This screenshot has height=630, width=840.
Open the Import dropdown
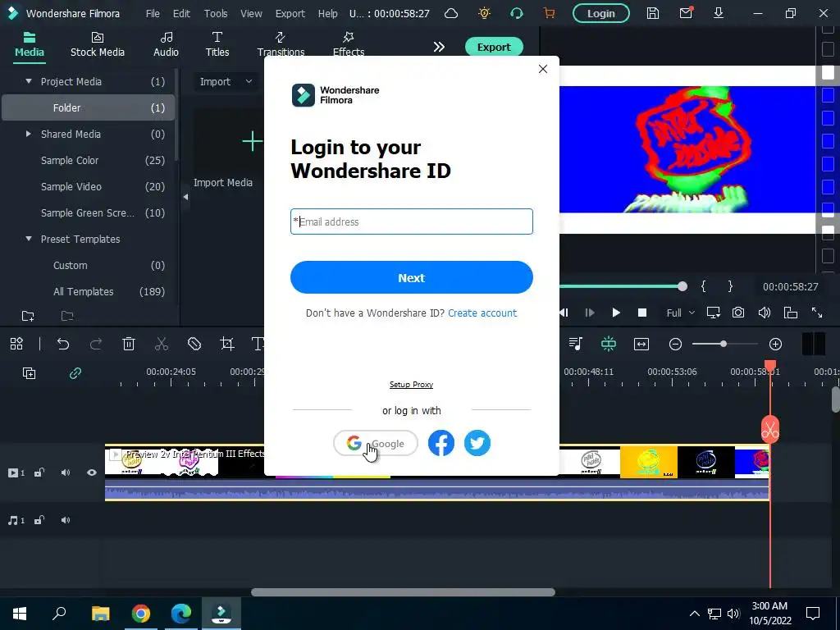pyautogui.click(x=226, y=81)
